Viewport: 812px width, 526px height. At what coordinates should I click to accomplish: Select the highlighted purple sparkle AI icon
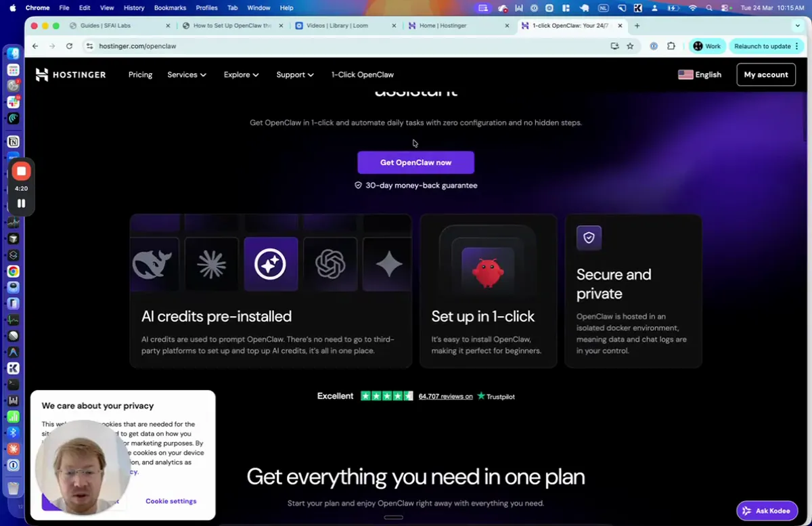[x=271, y=263]
